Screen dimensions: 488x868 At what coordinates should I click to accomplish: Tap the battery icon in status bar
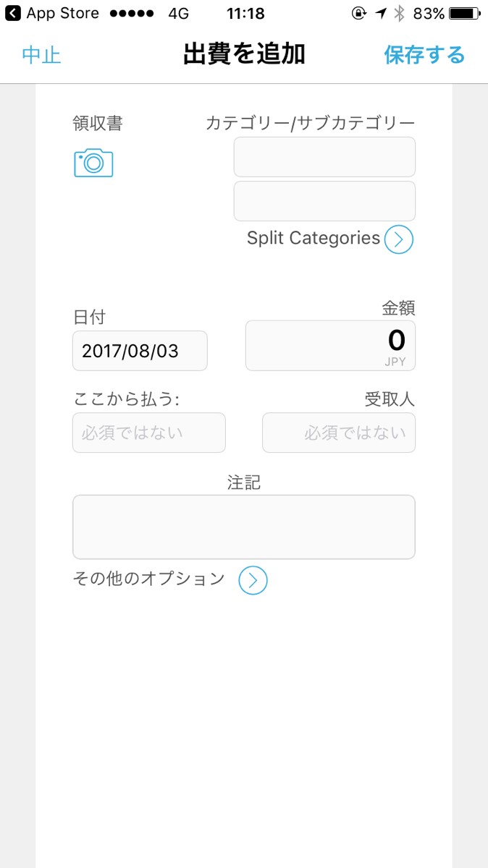pos(464,14)
